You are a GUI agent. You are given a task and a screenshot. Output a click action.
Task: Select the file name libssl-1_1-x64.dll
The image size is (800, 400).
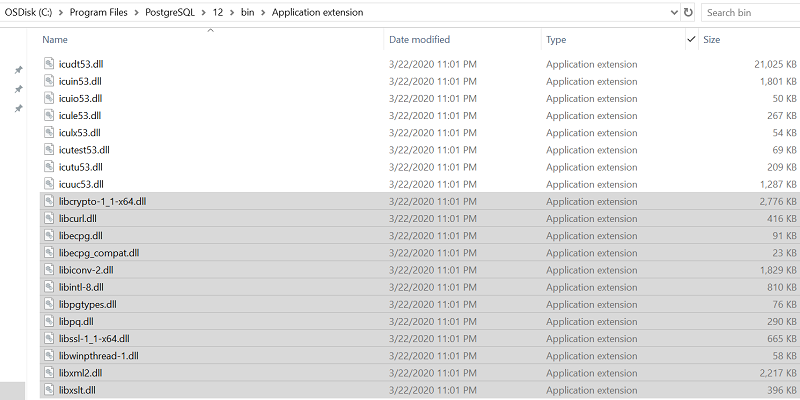click(94, 339)
